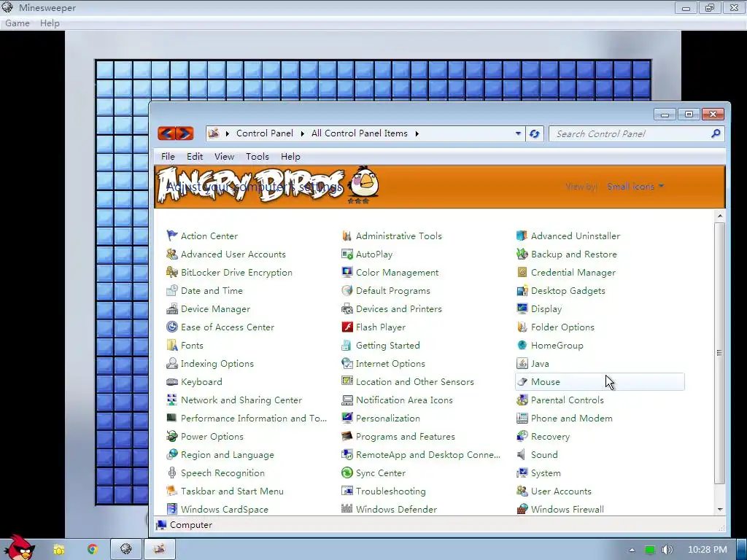Screen dimensions: 747x560
Task: Open the Device Manager icon
Action: pos(171,308)
